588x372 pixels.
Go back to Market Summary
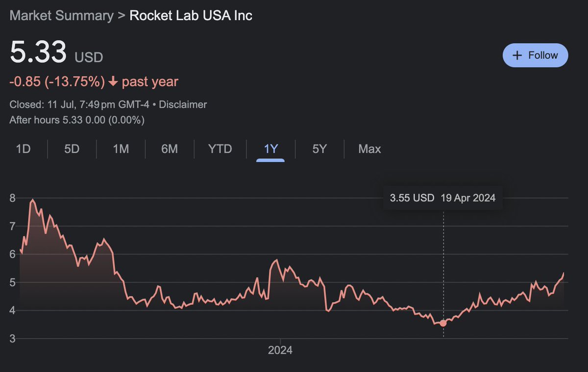(61, 15)
